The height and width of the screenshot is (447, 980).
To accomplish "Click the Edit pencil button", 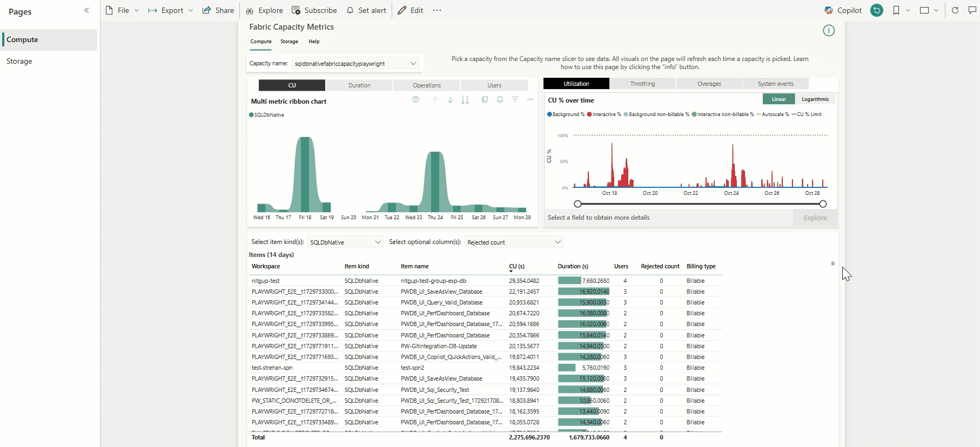I will tap(411, 10).
